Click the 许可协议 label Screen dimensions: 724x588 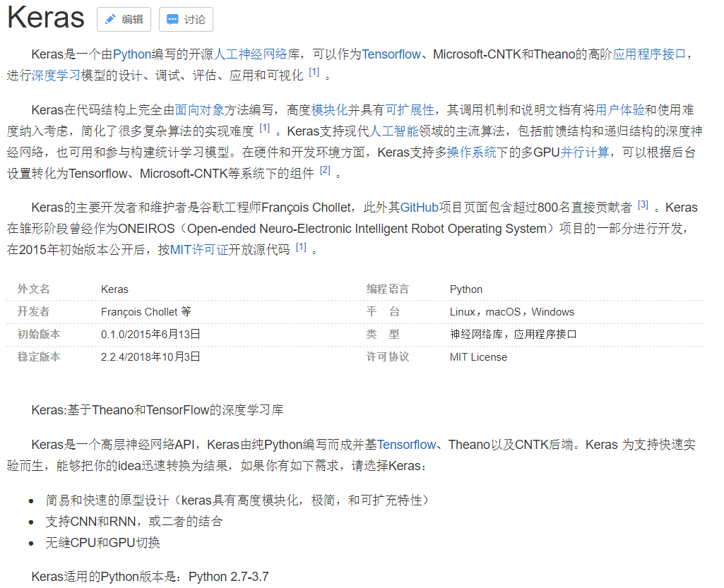388,356
